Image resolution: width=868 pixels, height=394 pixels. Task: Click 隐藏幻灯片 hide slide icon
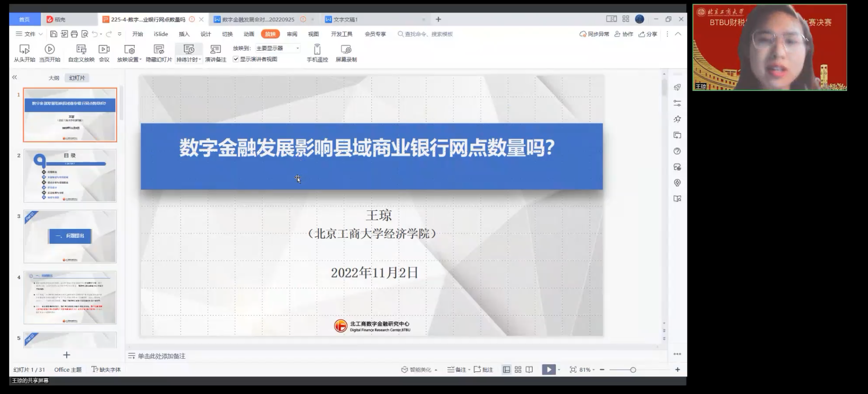pyautogui.click(x=159, y=49)
